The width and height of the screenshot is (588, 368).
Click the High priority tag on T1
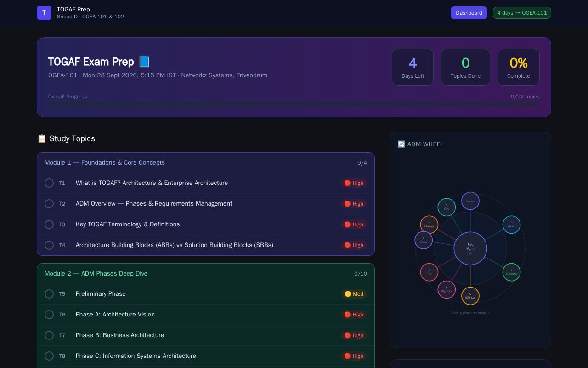pyautogui.click(x=354, y=183)
